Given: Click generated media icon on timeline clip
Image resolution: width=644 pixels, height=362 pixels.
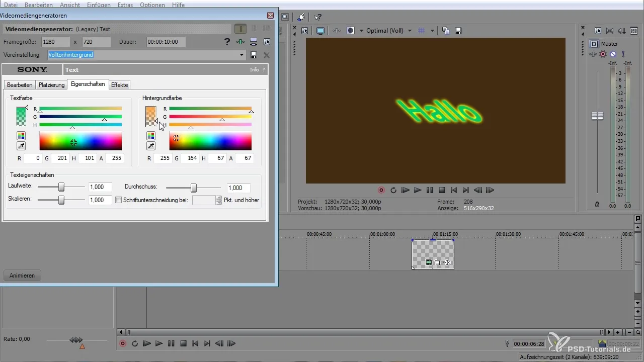Looking at the screenshot, I should [x=429, y=262].
